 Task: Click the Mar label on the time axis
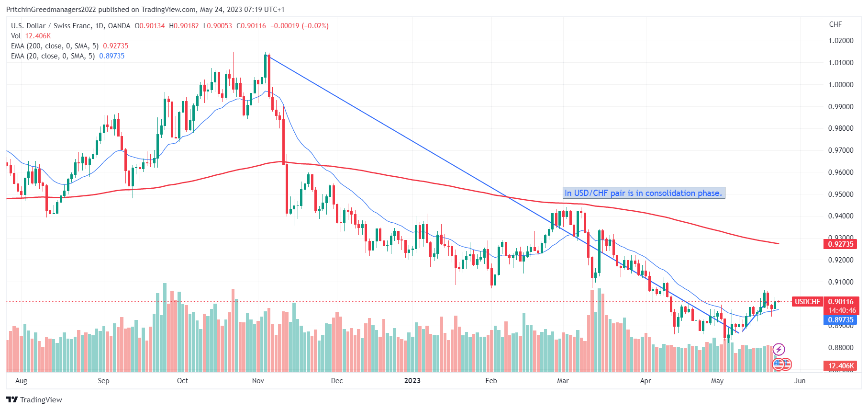(x=563, y=381)
